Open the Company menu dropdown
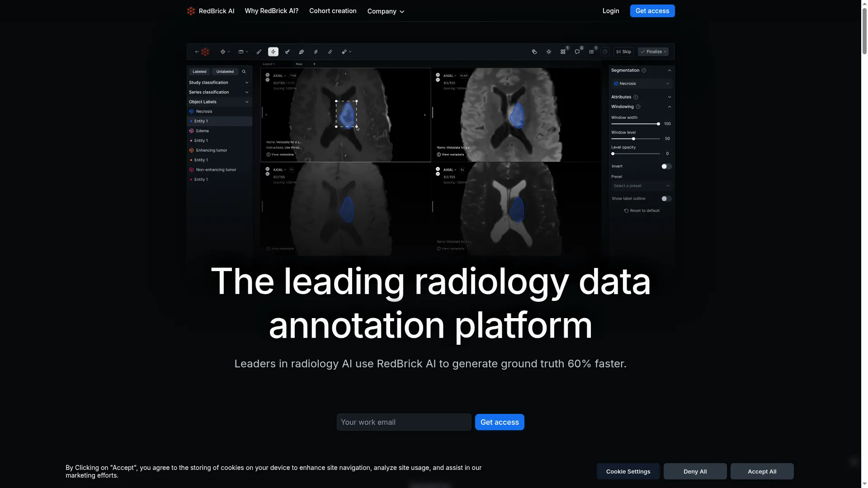Viewport: 868px width, 488px height. point(386,11)
